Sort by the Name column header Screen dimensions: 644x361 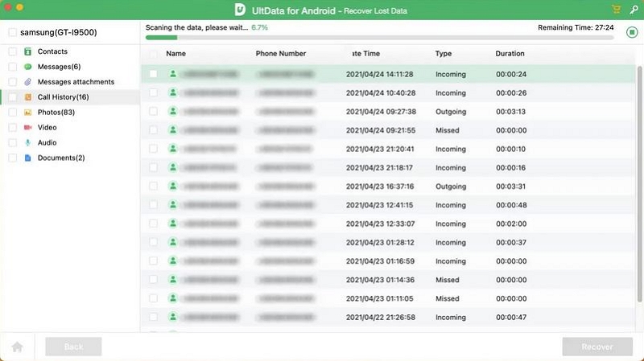175,54
